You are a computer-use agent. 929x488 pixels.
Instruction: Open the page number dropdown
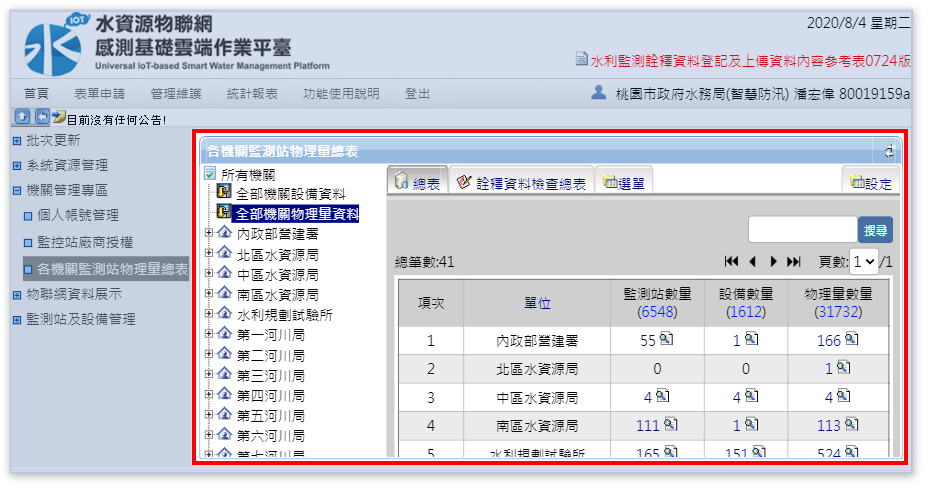(863, 261)
